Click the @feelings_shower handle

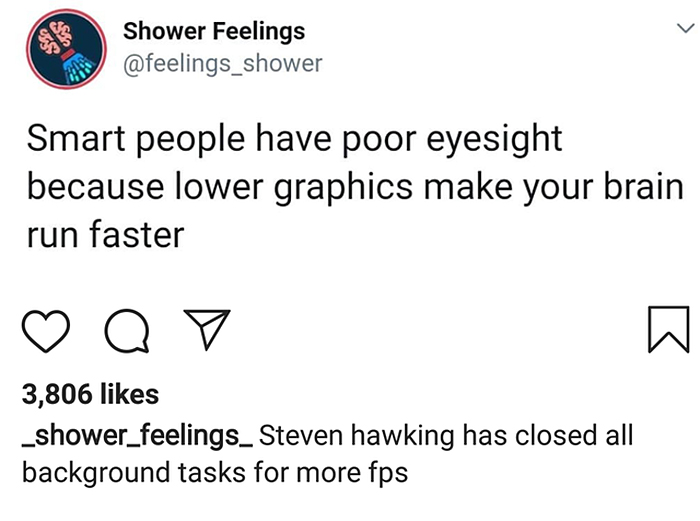click(x=222, y=64)
